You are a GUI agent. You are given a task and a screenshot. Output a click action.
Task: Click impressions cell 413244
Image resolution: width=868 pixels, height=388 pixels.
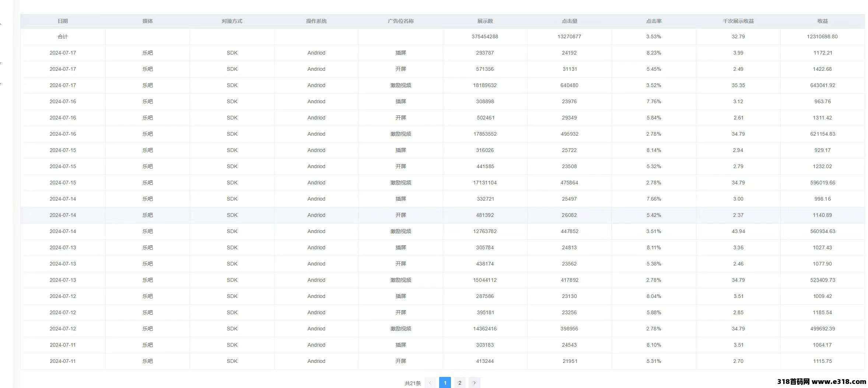485,361
